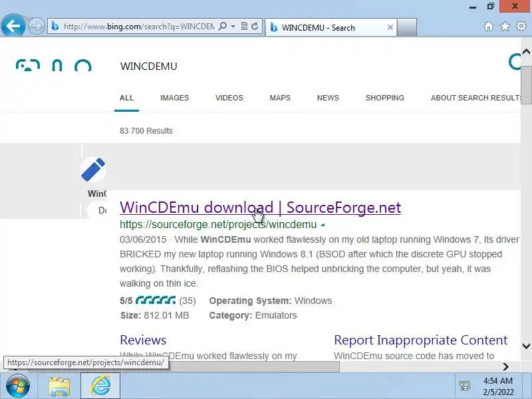Click the Bing search submit icon
This screenshot has width=532, height=399.
(x=515, y=62)
